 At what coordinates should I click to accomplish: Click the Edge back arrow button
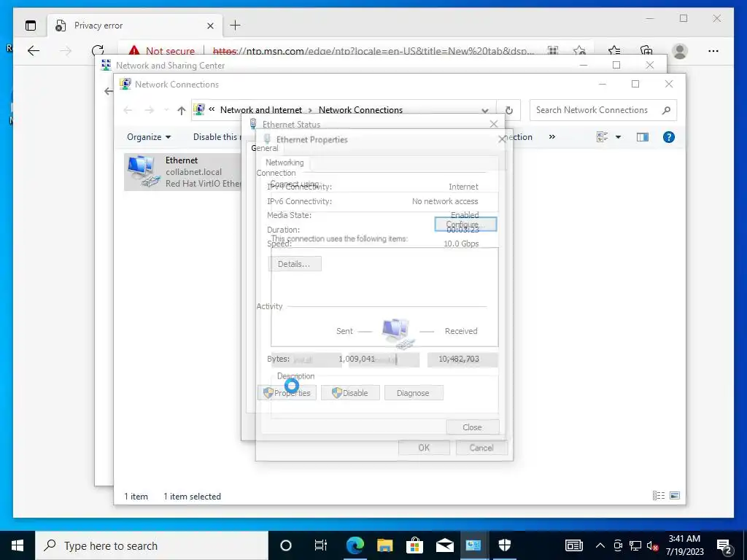pos(34,51)
